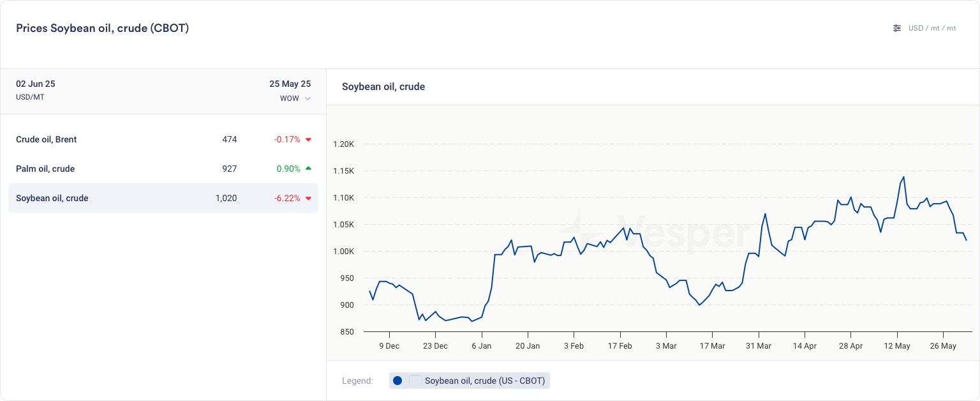Click the red down arrow for Soybean oil

click(x=308, y=199)
